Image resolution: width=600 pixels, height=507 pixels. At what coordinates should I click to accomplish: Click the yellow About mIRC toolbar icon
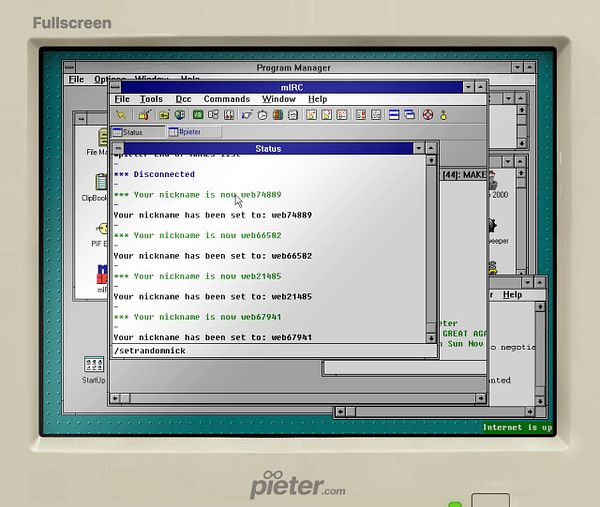click(443, 115)
